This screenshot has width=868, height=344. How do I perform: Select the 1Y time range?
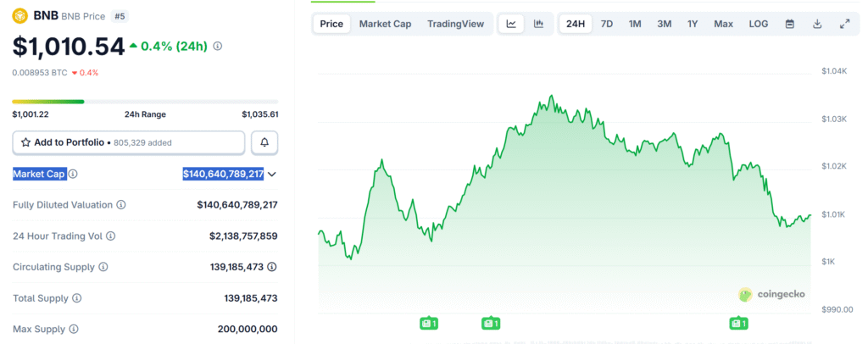point(693,24)
